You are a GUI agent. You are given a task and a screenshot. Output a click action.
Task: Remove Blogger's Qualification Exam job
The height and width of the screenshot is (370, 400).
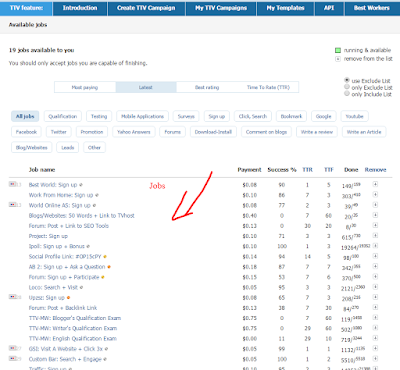point(375,317)
